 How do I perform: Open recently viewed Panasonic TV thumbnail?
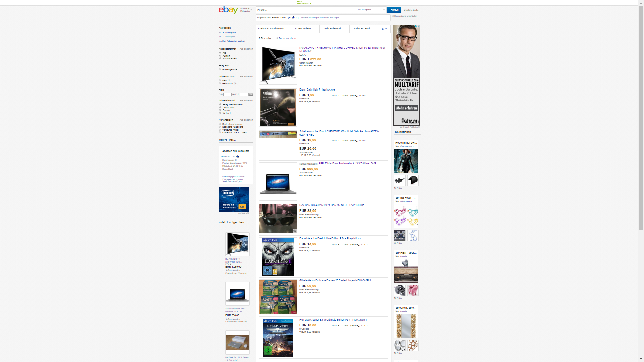[x=237, y=244]
